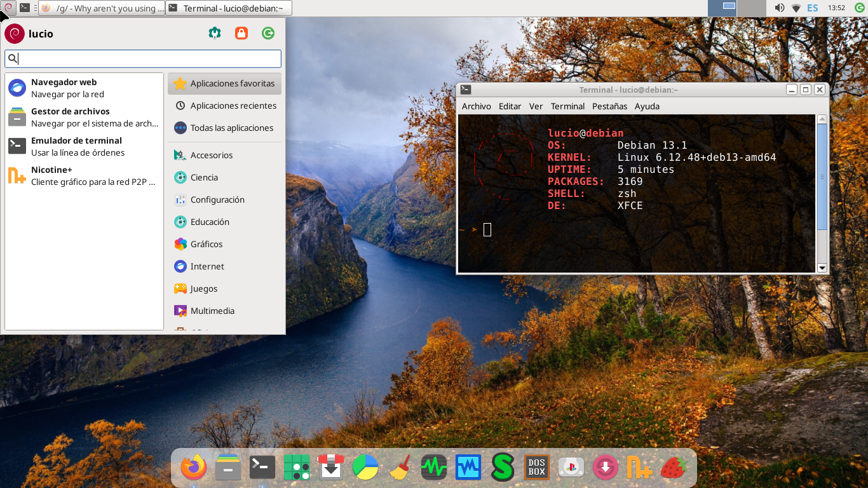Screen dimensions: 868x488
Task: Open the Firefox icon in the dock
Action: tap(194, 468)
